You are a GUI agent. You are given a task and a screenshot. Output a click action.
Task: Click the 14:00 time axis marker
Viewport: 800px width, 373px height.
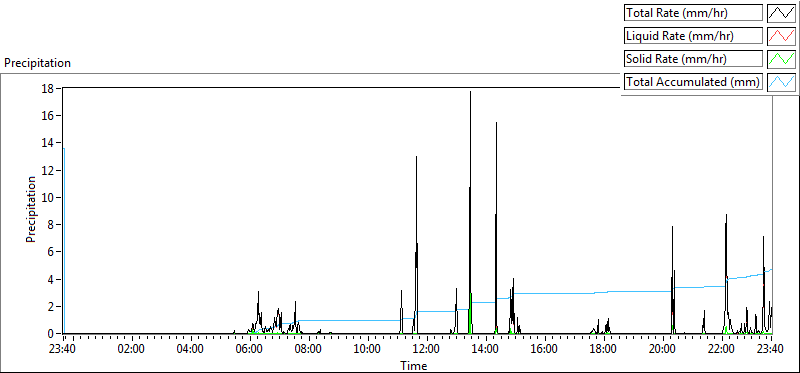[485, 350]
